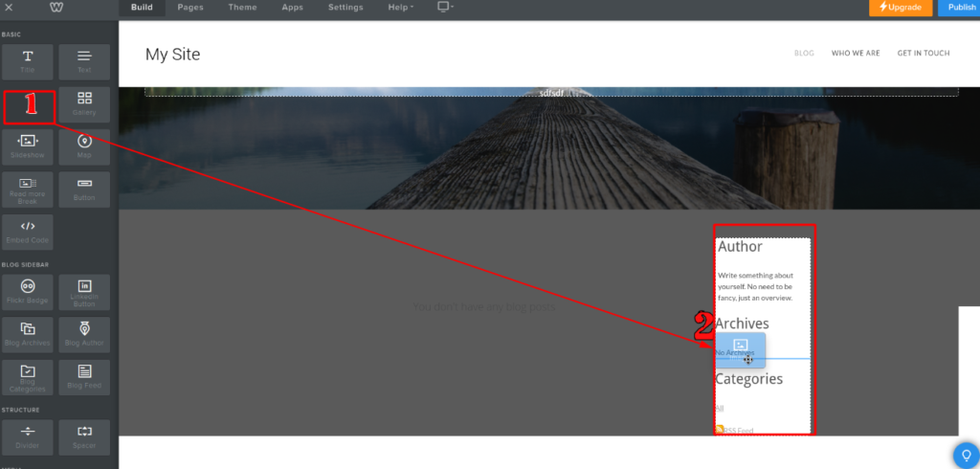Viewport: 980px width, 469px height.
Task: Click the Author heading in sidebar
Action: [x=740, y=246]
